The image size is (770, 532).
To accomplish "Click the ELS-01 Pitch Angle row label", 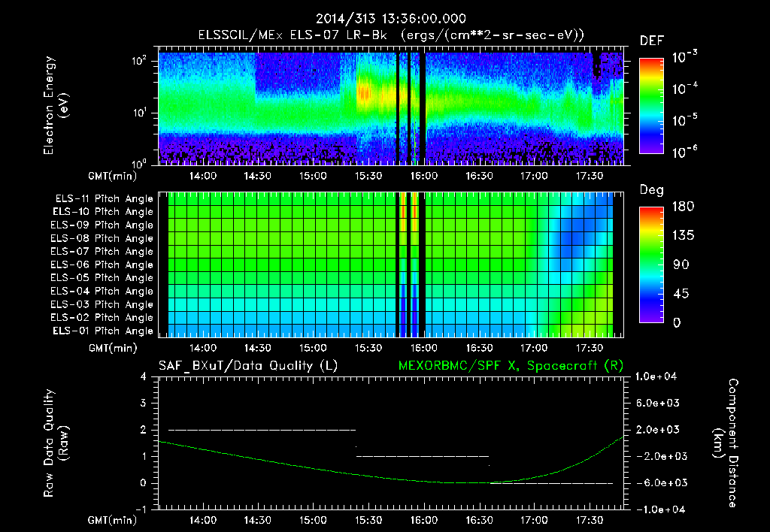I will [x=103, y=331].
